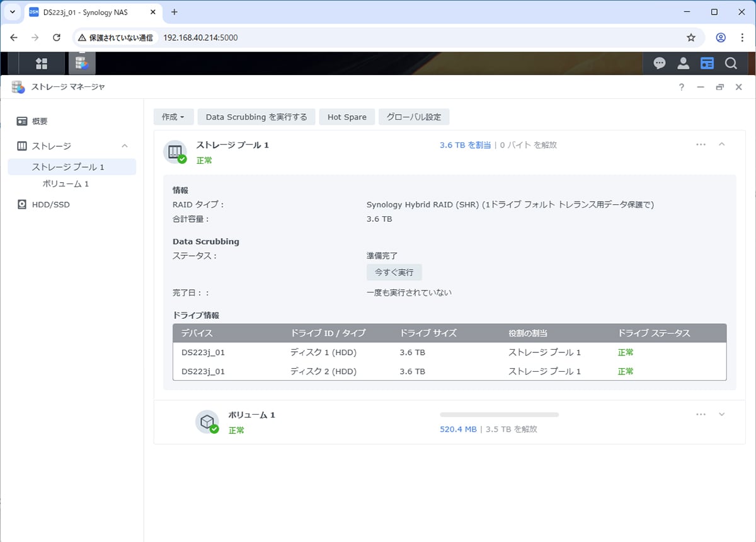Open Storage Manager help question mark

[x=682, y=87]
